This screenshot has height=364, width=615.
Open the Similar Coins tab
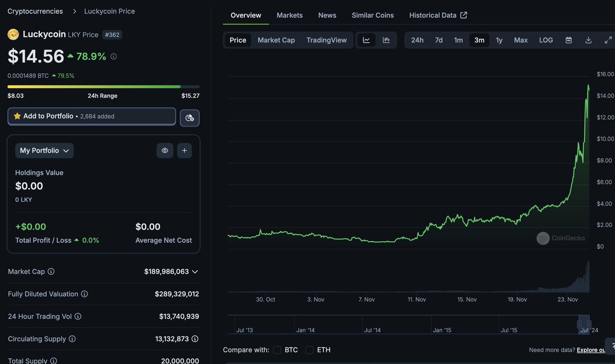click(x=373, y=15)
